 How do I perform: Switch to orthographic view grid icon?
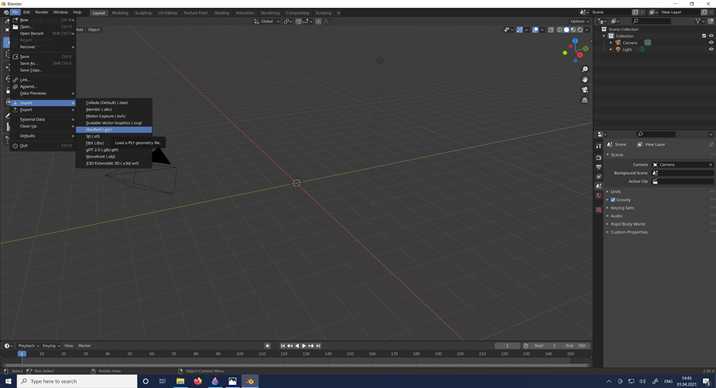click(584, 100)
